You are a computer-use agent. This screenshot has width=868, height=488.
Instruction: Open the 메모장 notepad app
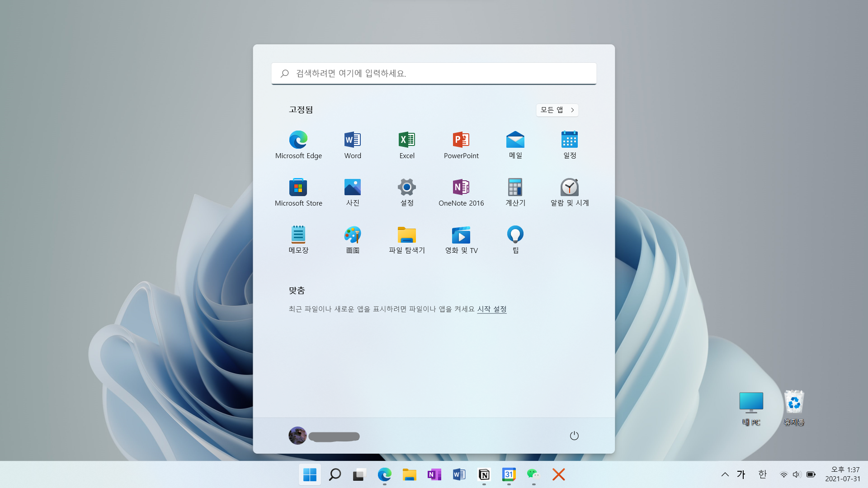[298, 239]
